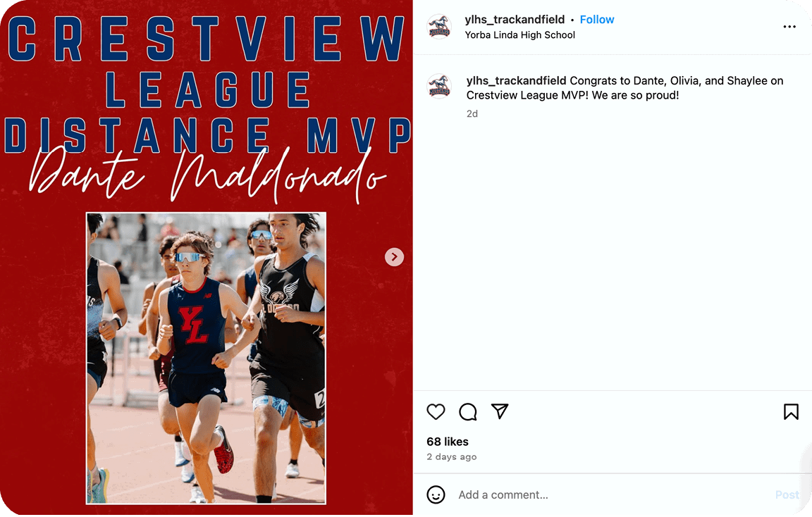Viewport: 812px width, 517px height.
Task: Click the 2 days ago timestamp
Action: pyautogui.click(x=452, y=456)
